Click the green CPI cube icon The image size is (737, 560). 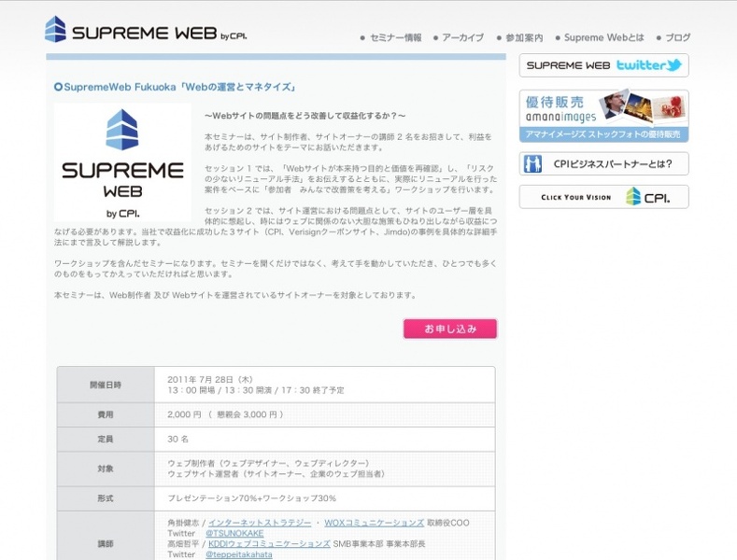[633, 196]
